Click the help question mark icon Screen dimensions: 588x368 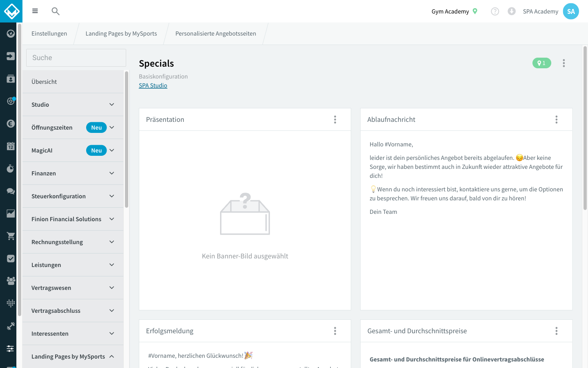point(495,11)
